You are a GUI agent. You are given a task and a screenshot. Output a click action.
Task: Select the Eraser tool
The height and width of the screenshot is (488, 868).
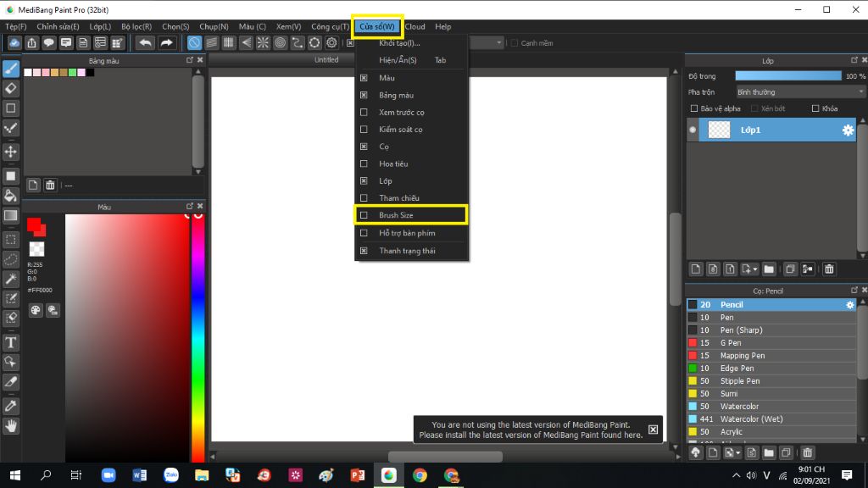[x=11, y=88]
